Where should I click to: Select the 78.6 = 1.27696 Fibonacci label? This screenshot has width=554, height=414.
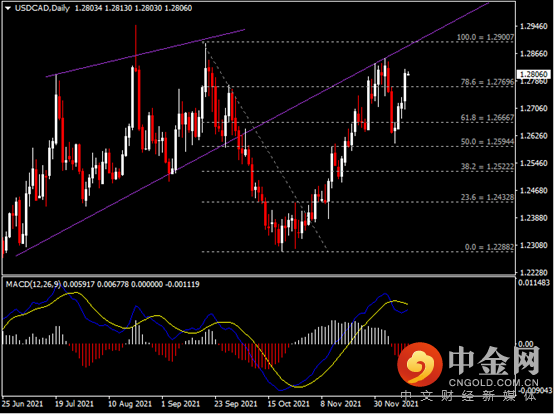(x=487, y=82)
